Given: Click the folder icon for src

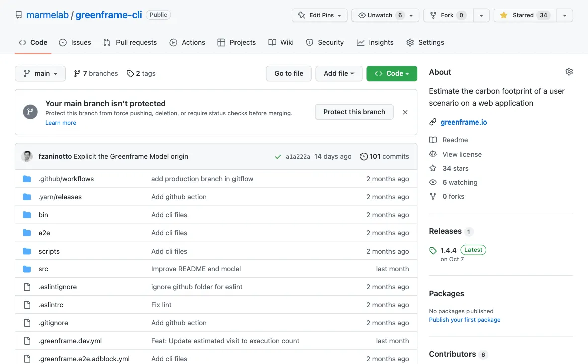Looking at the screenshot, I should (27, 269).
